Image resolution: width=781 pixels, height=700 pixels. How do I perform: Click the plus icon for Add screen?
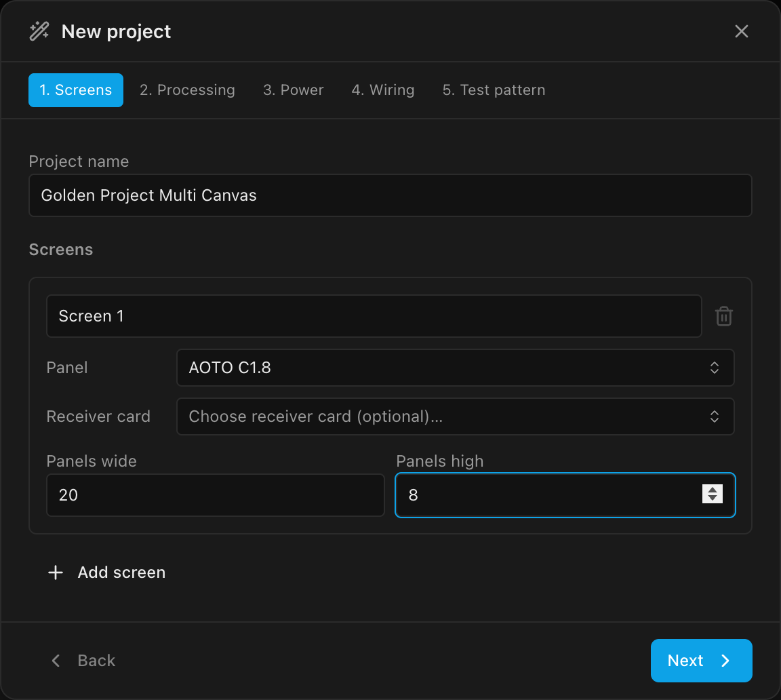[56, 572]
